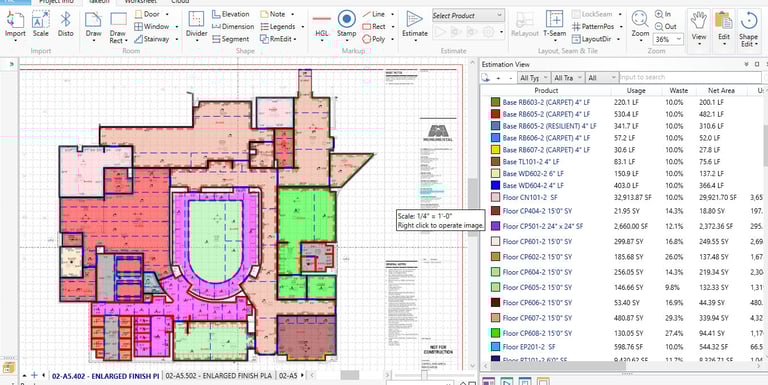The image size is (768, 385).
Task: Select the Floor CN101-2 SF product row
Action: pyautogui.click(x=623, y=197)
